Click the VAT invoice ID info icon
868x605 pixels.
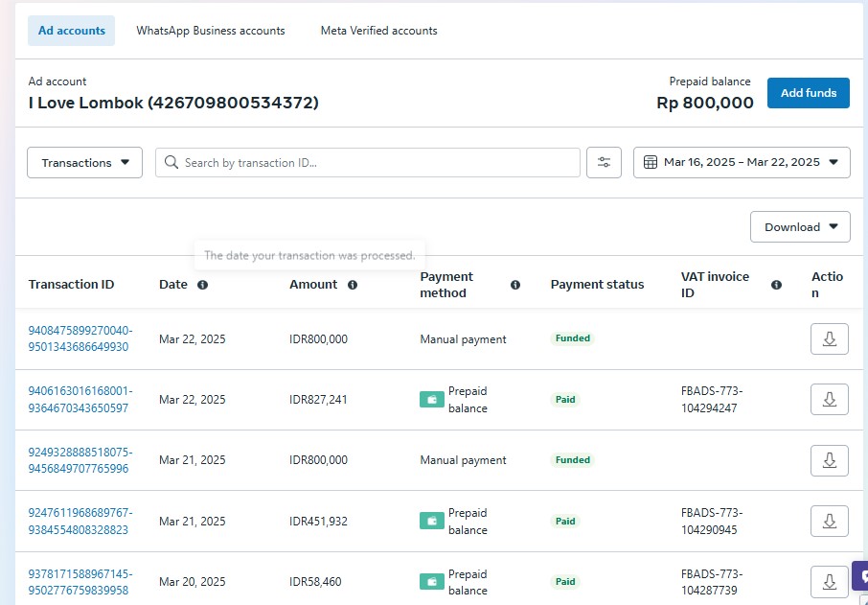776,285
